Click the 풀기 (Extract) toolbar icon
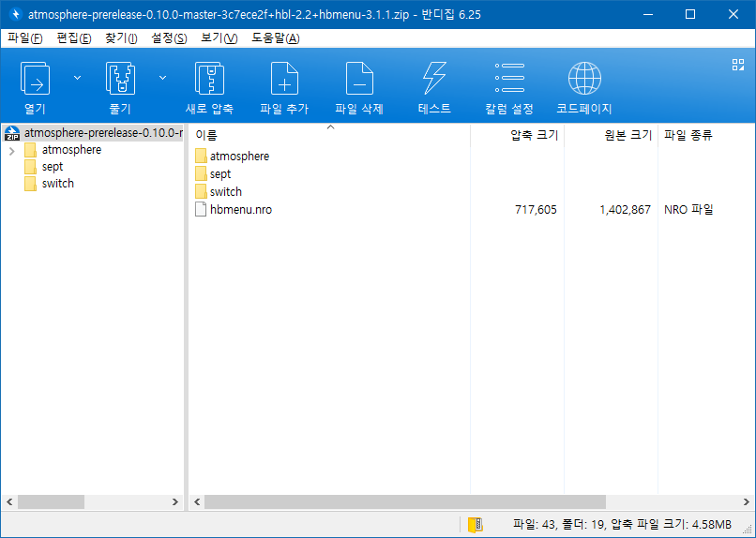The width and height of the screenshot is (756, 538). (120, 78)
